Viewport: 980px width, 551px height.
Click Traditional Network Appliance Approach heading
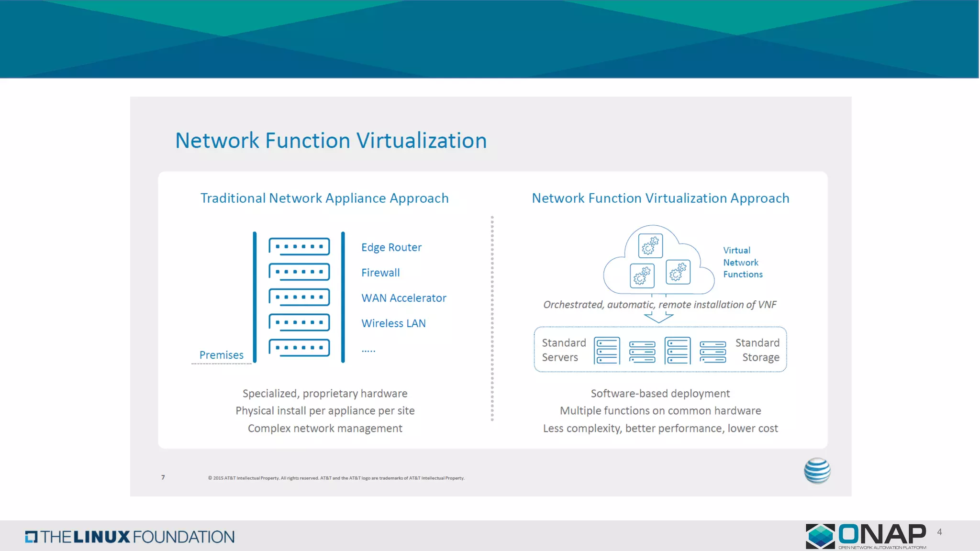coord(324,198)
